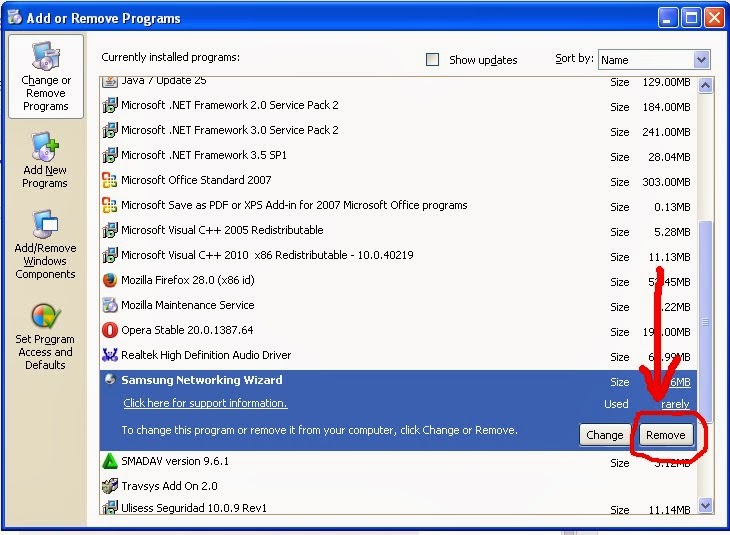Click the SMADAV green triangle icon
The image size is (730, 535).
110,461
